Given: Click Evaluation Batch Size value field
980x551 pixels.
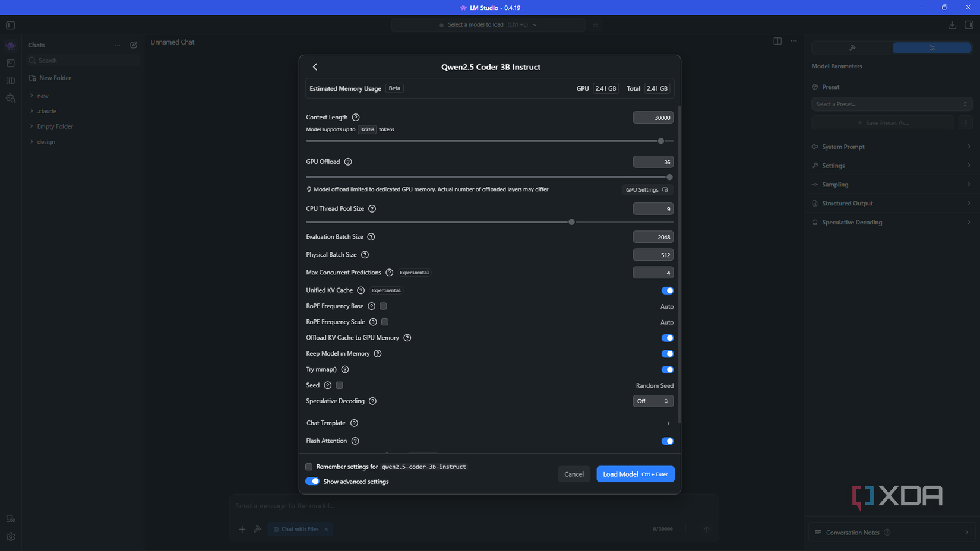Looking at the screenshot, I should tap(653, 237).
